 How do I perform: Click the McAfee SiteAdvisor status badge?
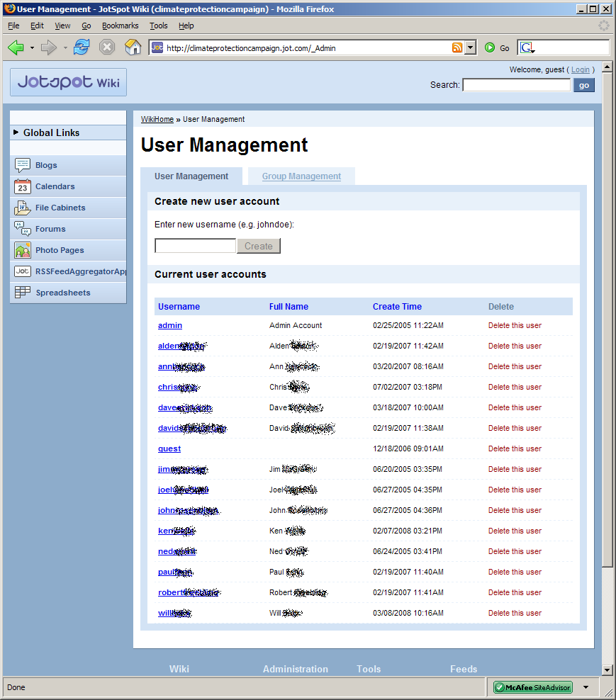point(533,687)
